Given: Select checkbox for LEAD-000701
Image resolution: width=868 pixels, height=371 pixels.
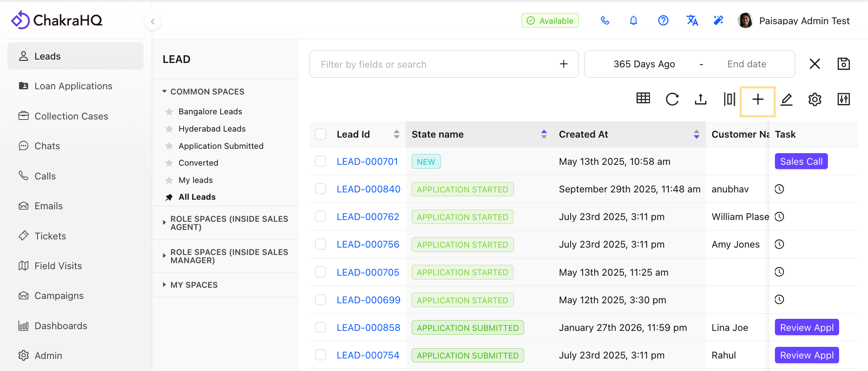Looking at the screenshot, I should click(x=320, y=161).
